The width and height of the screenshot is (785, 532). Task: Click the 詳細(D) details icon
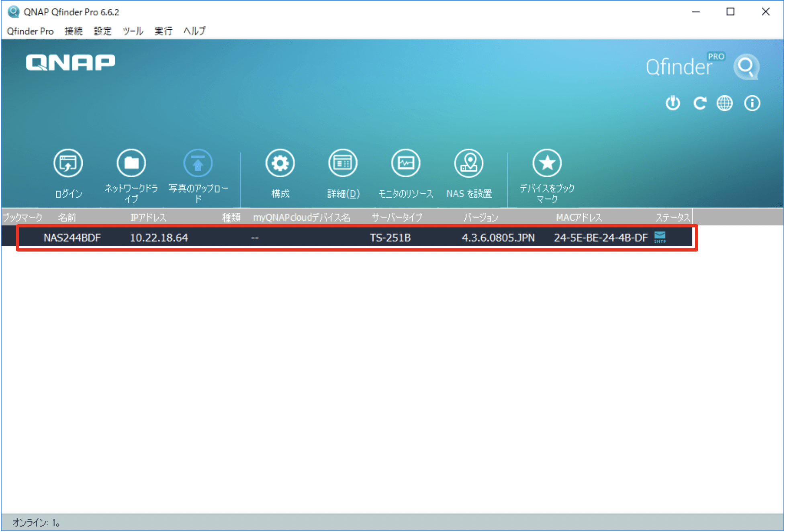[x=343, y=163]
